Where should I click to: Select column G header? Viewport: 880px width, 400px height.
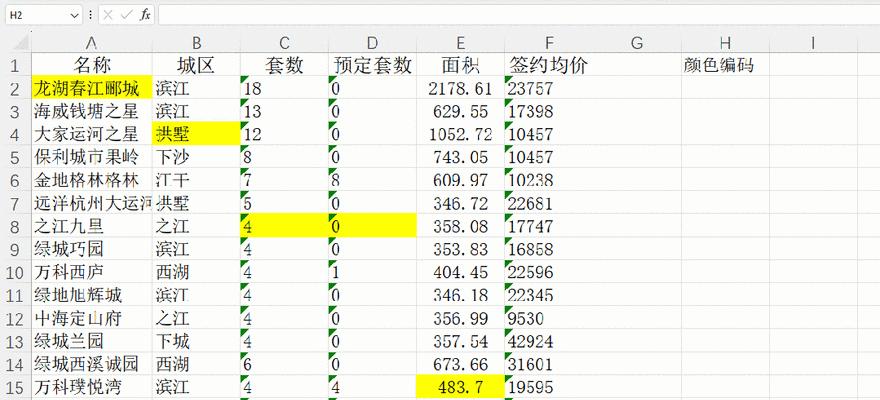[x=637, y=43]
